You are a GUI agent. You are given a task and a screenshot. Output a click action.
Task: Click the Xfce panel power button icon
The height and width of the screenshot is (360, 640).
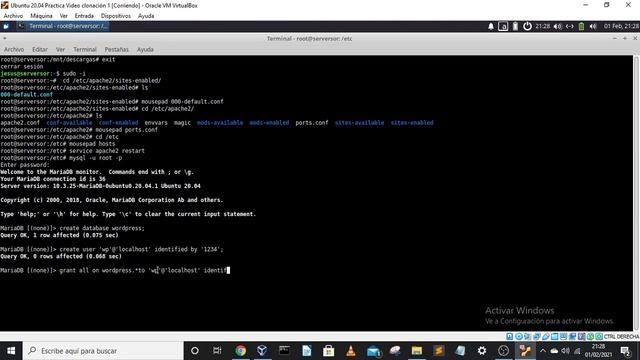[x=527, y=26]
